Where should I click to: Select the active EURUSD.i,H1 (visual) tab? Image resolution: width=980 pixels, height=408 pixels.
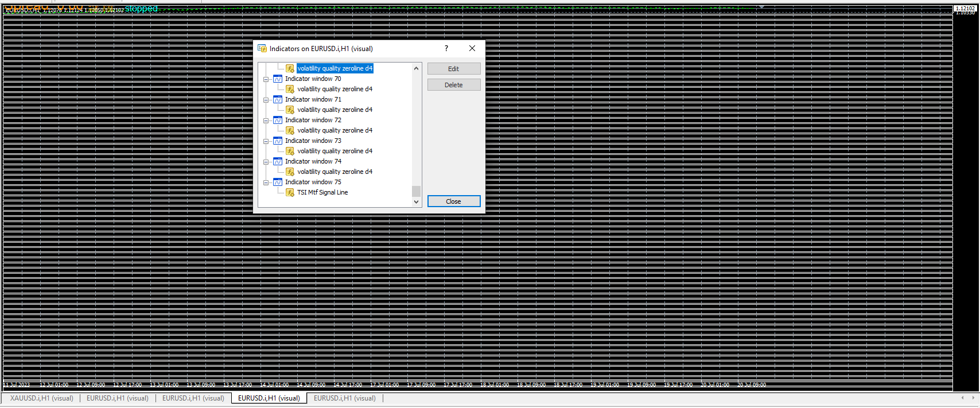pyautogui.click(x=269, y=398)
